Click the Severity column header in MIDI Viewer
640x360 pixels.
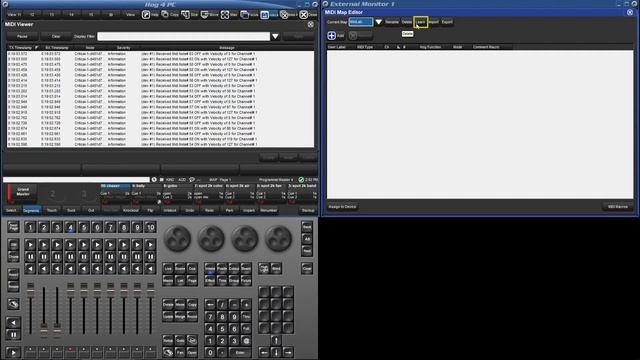coord(123,48)
